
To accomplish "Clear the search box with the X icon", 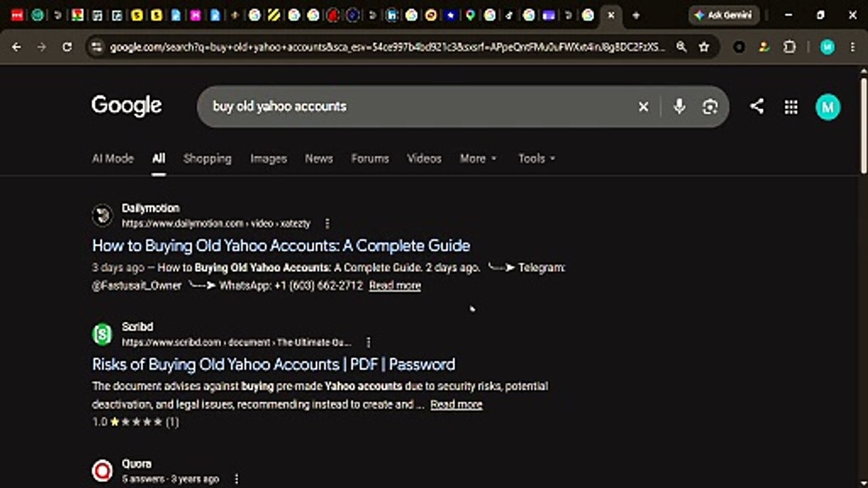I will [x=644, y=106].
